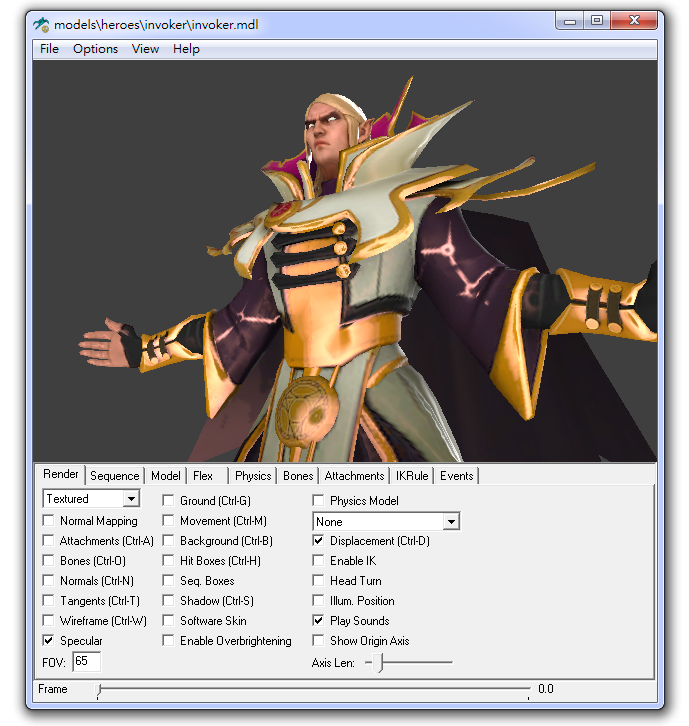Close the invoker.mdl window

pos(634,21)
